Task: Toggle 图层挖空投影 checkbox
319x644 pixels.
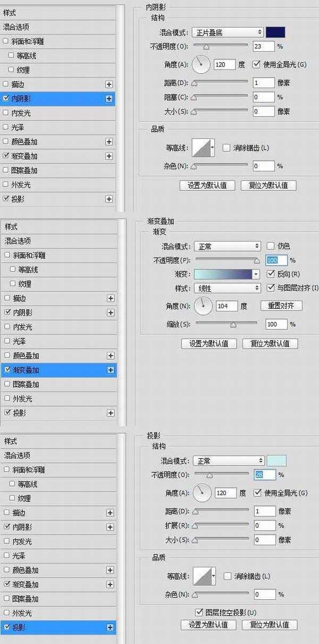Action: (x=199, y=613)
